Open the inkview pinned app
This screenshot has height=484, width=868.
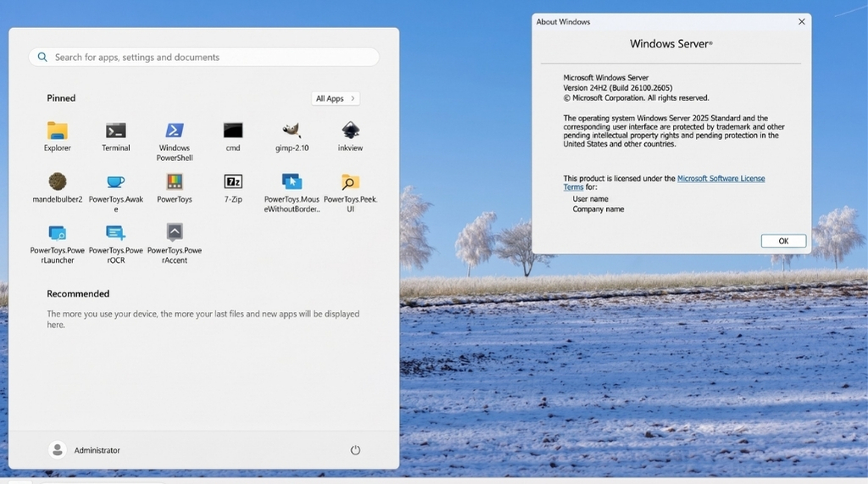pyautogui.click(x=350, y=131)
